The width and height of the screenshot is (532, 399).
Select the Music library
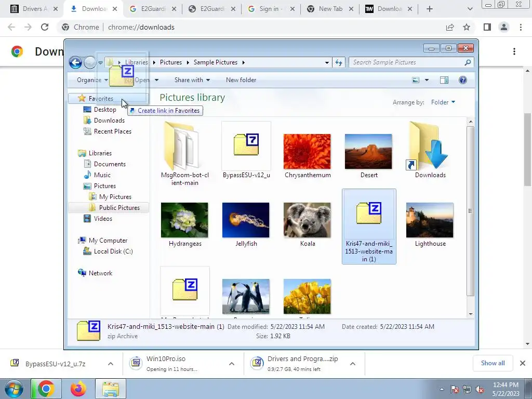(102, 175)
